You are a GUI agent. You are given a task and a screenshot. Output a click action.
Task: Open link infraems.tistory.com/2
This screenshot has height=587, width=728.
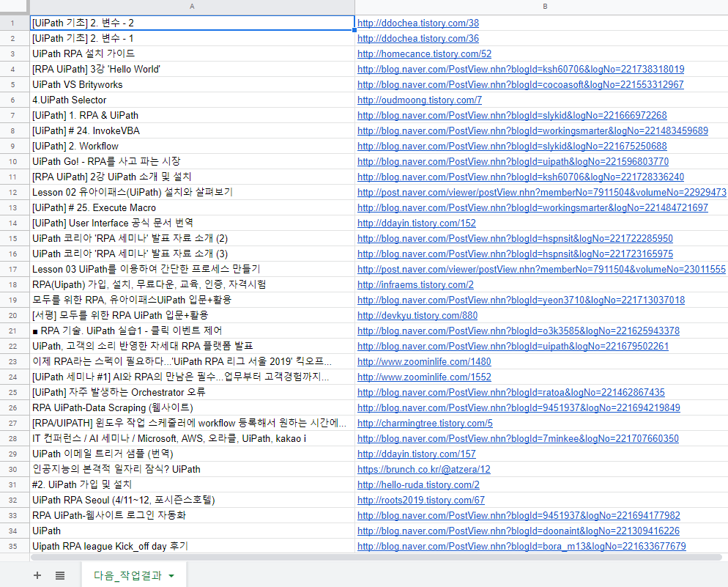click(x=415, y=284)
